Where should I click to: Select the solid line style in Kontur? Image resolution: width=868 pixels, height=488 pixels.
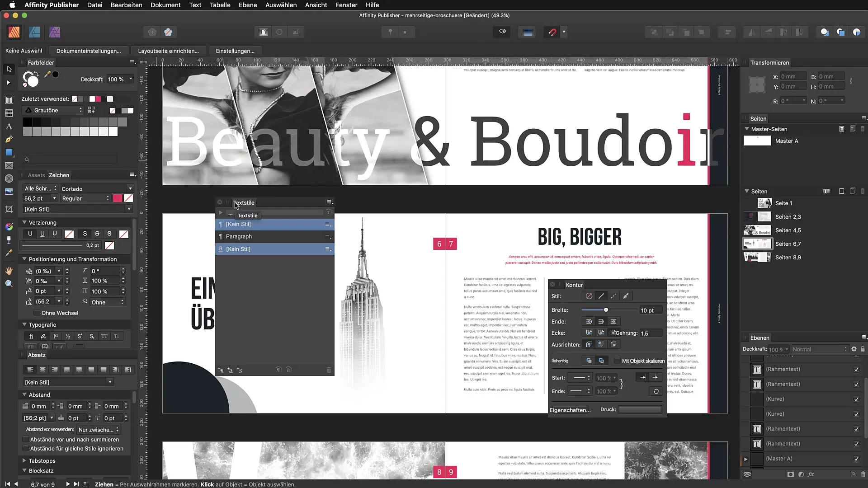pyautogui.click(x=601, y=296)
